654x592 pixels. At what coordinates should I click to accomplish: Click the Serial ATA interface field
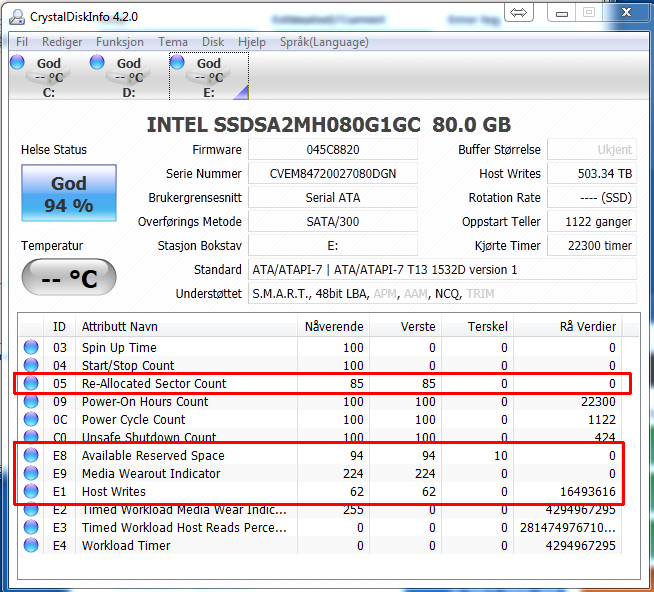click(x=333, y=197)
